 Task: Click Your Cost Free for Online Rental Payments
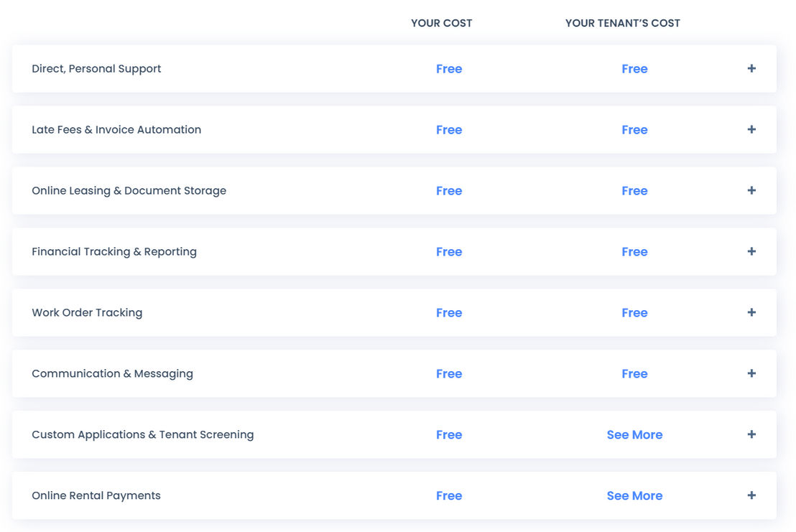[449, 495]
